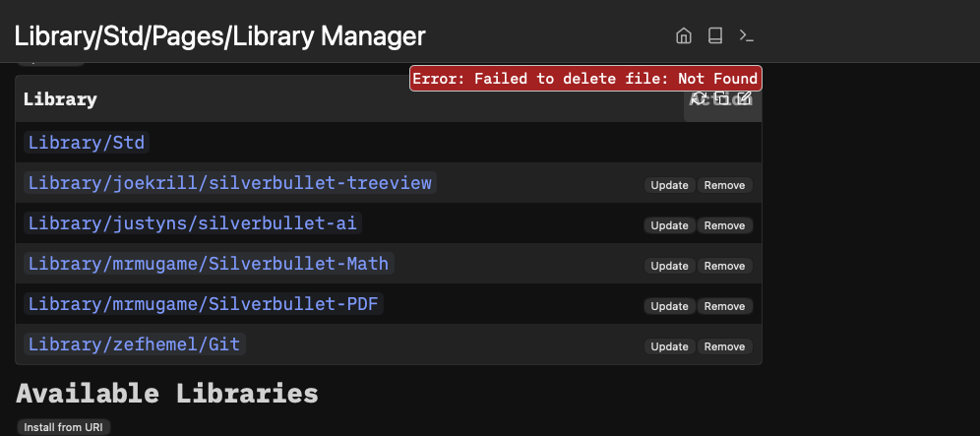The width and height of the screenshot is (980, 436).
Task: Remove the silverbullet-ai library
Action: point(724,225)
